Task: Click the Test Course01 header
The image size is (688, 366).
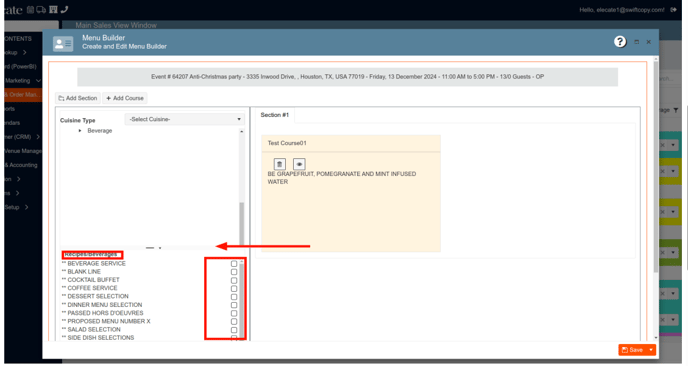Action: [351, 144]
